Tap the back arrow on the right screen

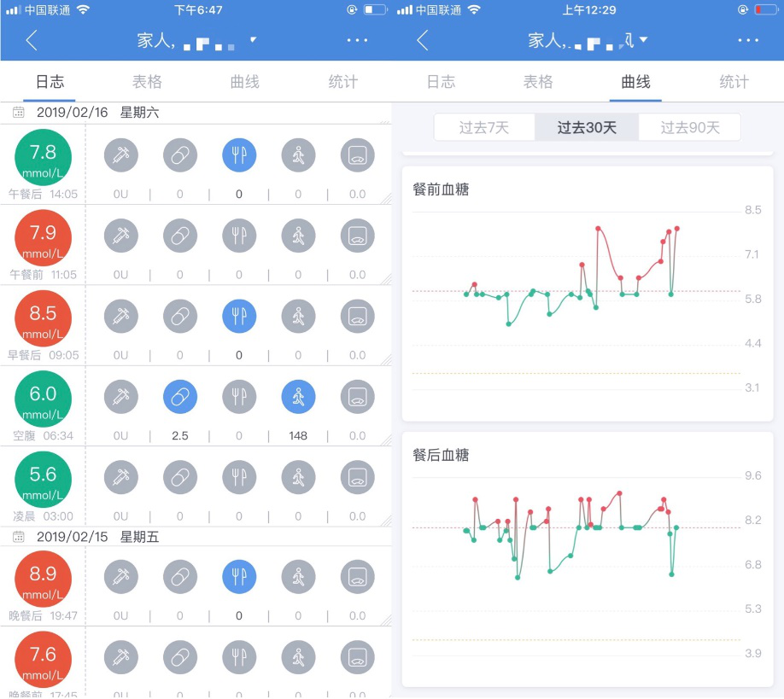tap(424, 40)
